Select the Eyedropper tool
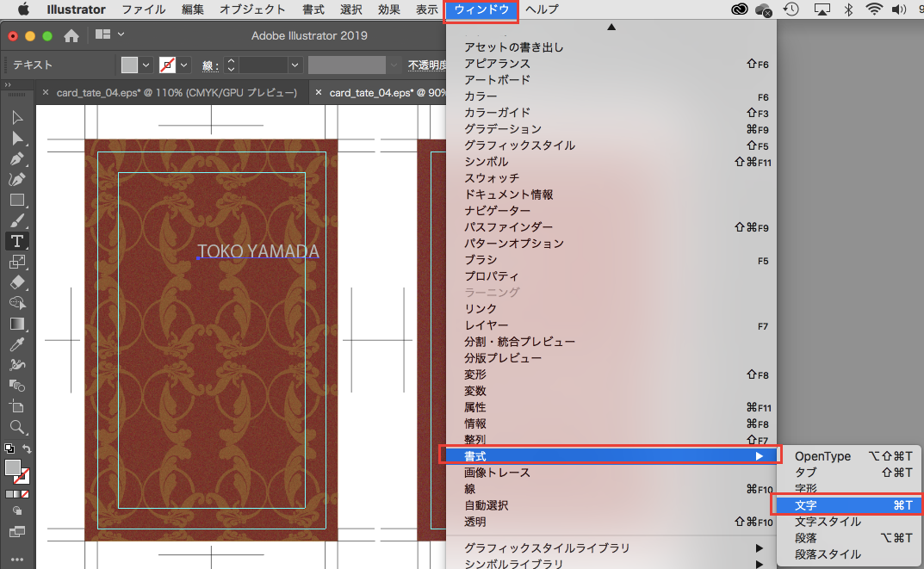This screenshot has height=569, width=924. coord(17,344)
